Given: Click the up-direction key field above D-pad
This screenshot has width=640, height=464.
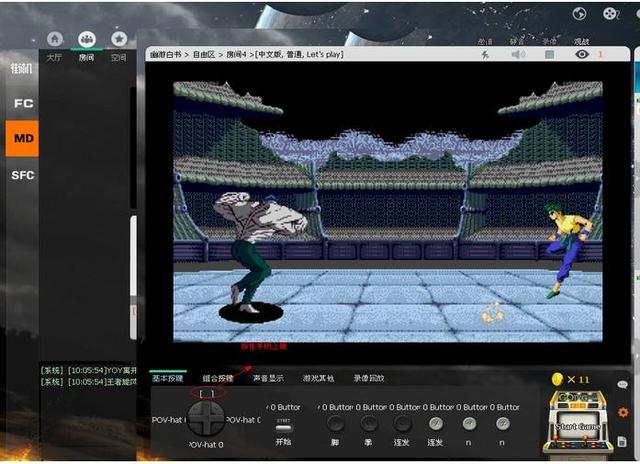Looking at the screenshot, I should point(207,393).
